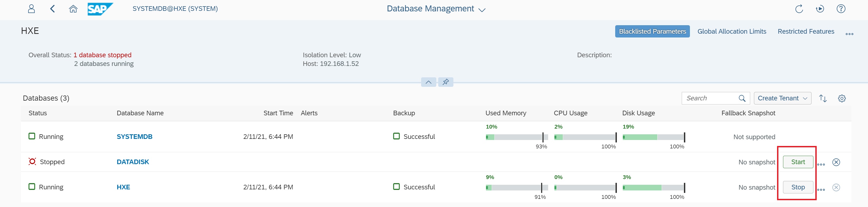The height and width of the screenshot is (207, 868).
Task: Click the 'Databases (3)' table title
Action: pyautogui.click(x=46, y=98)
